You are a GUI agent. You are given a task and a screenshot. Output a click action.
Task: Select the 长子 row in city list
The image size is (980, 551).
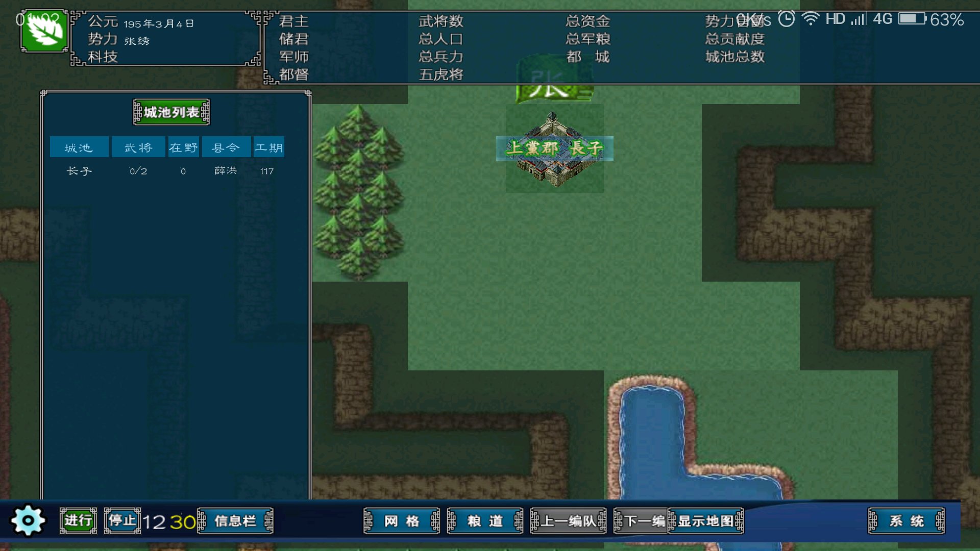tap(80, 171)
